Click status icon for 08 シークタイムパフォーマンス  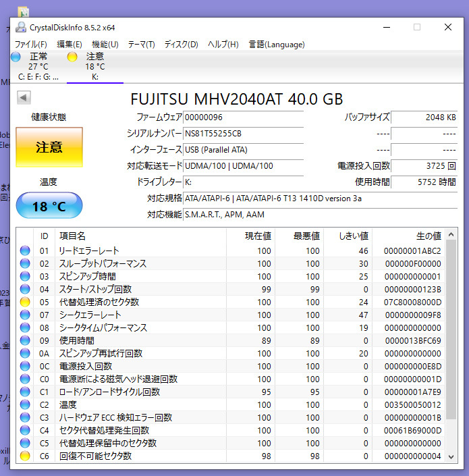(25, 327)
